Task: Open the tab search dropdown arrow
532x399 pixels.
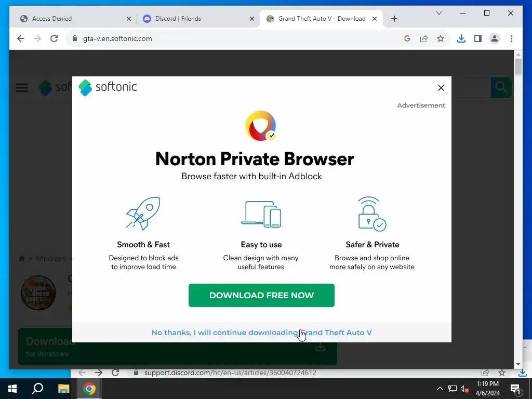Action: 438,13
